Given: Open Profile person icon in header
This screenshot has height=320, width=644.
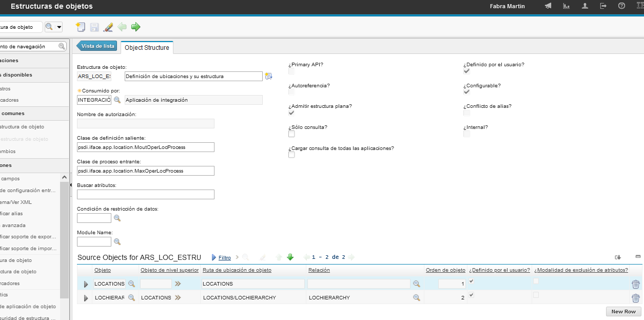Looking at the screenshot, I should [x=585, y=6].
